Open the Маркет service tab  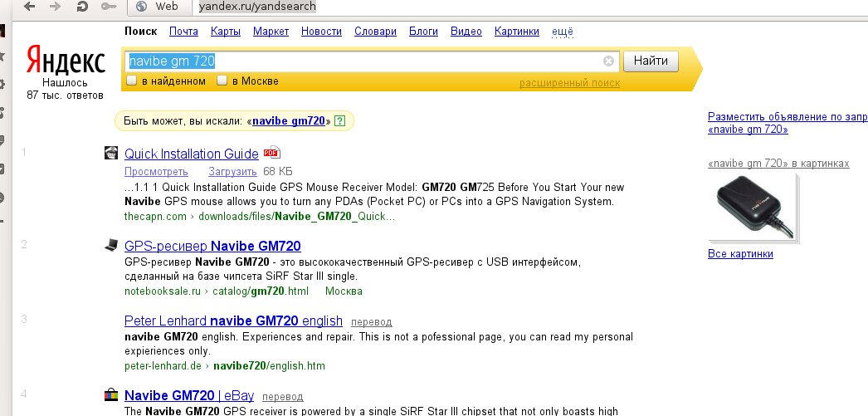point(271,32)
